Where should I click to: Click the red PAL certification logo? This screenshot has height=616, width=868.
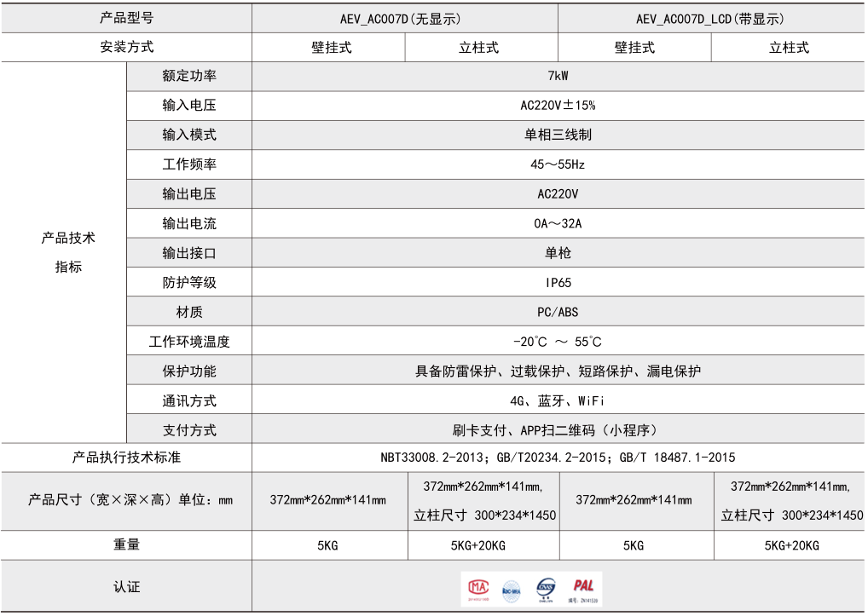click(x=583, y=586)
